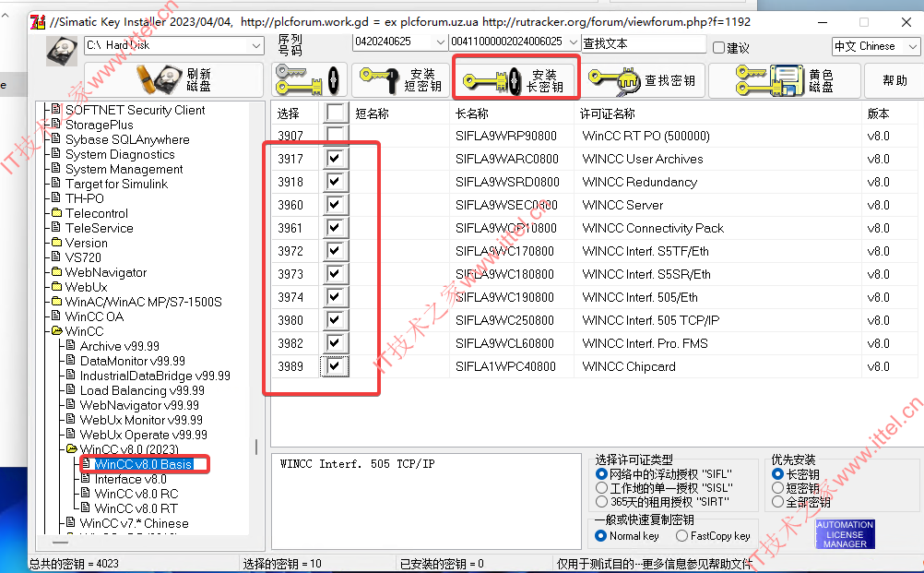The image size is (924, 573).
Task: Select the FastCopy key radio button
Action: pos(681,535)
